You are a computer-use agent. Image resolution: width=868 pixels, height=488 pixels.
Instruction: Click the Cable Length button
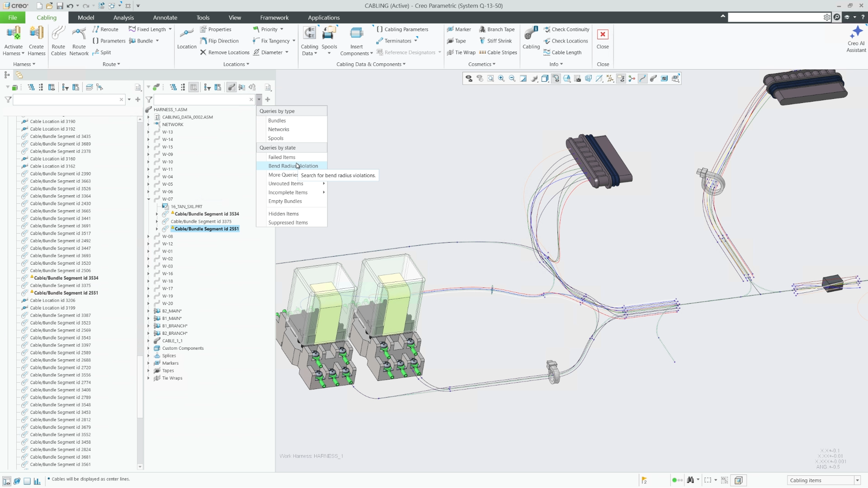[562, 52]
